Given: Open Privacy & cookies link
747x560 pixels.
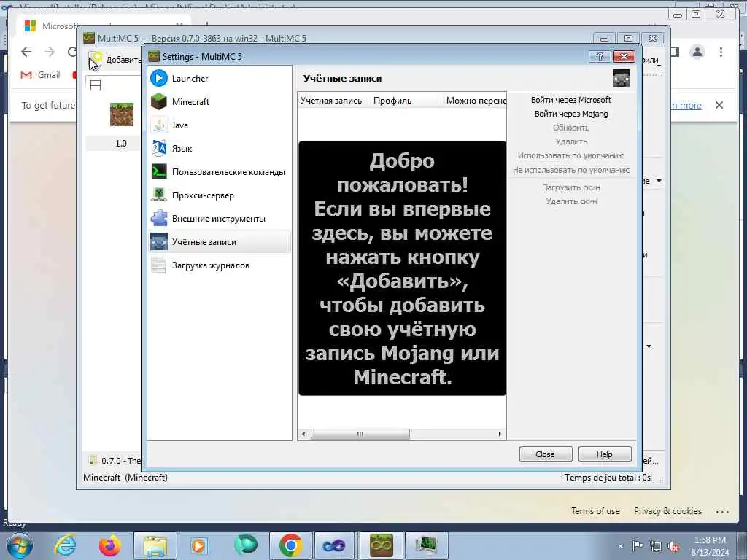Looking at the screenshot, I should [x=667, y=511].
